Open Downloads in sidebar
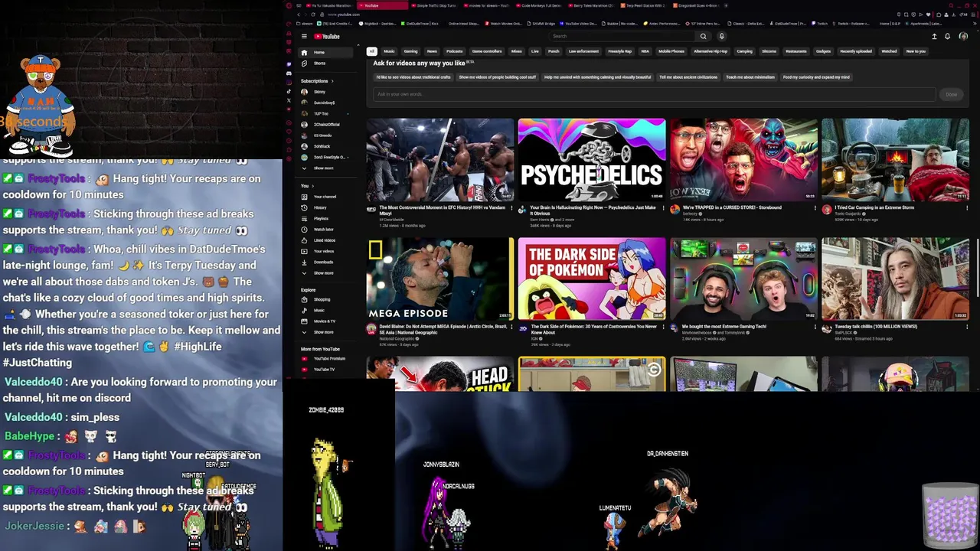 coord(325,262)
